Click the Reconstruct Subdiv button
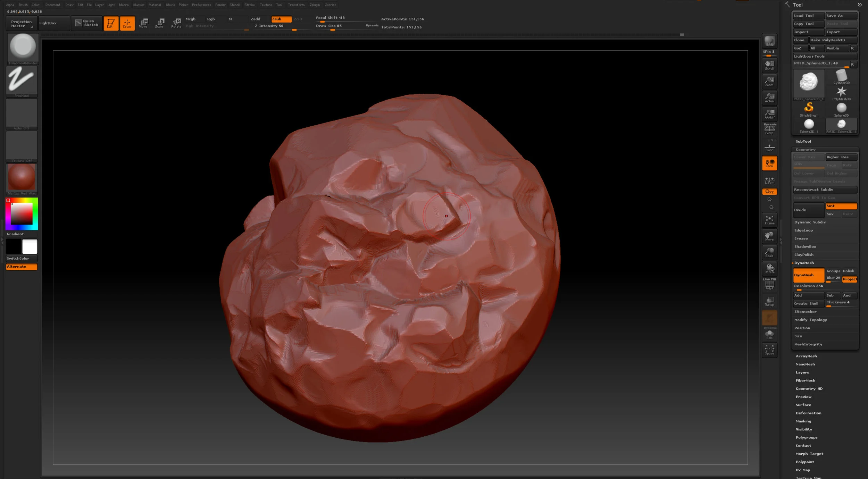 825,190
